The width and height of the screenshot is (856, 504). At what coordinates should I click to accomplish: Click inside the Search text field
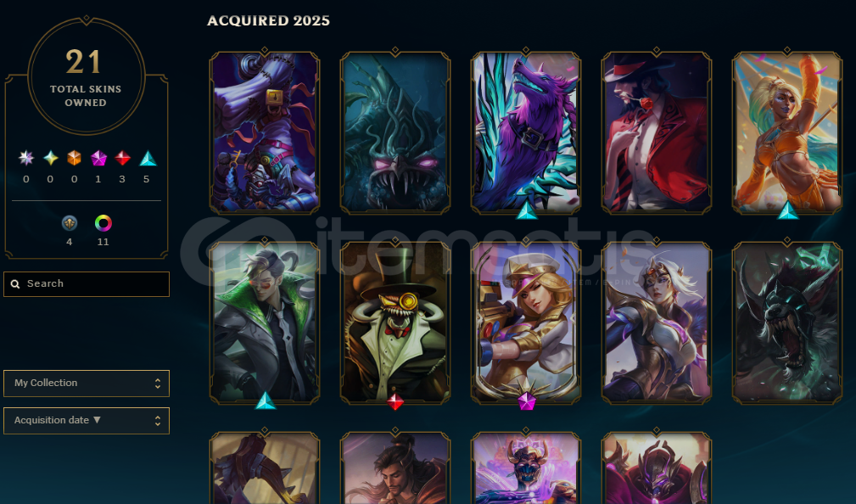click(87, 284)
